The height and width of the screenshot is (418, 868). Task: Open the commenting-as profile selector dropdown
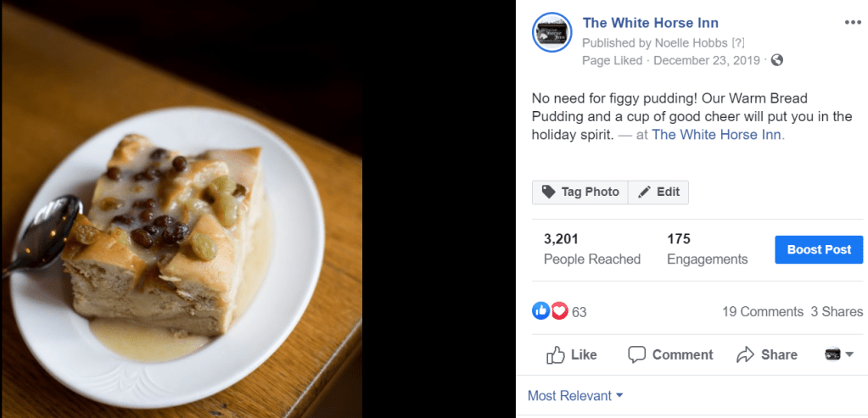coord(838,354)
